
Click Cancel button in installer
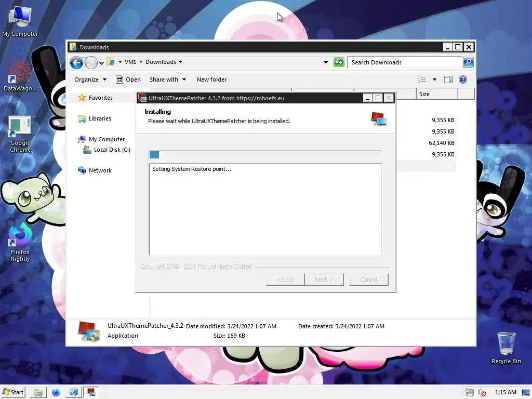pyautogui.click(x=369, y=280)
